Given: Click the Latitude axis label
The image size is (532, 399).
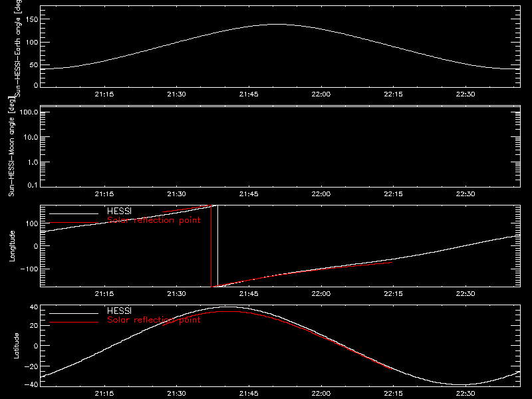Looking at the screenshot, I should tap(16, 346).
